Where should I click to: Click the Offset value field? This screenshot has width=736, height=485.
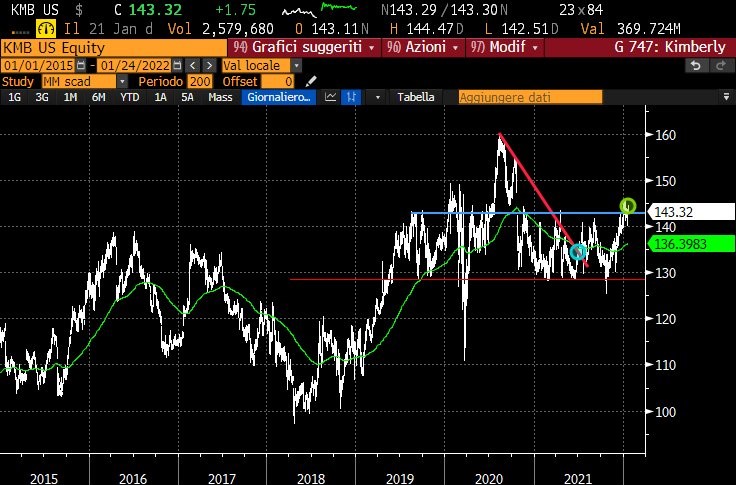277,82
